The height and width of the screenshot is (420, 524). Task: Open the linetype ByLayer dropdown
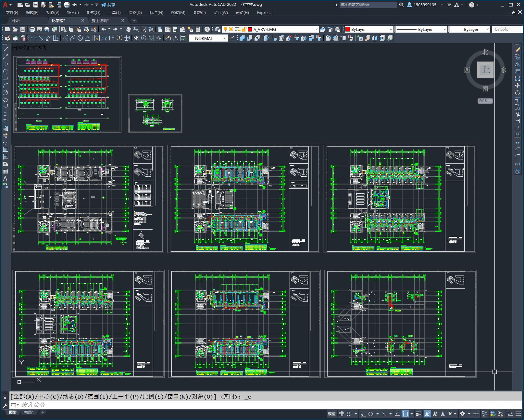[421, 29]
